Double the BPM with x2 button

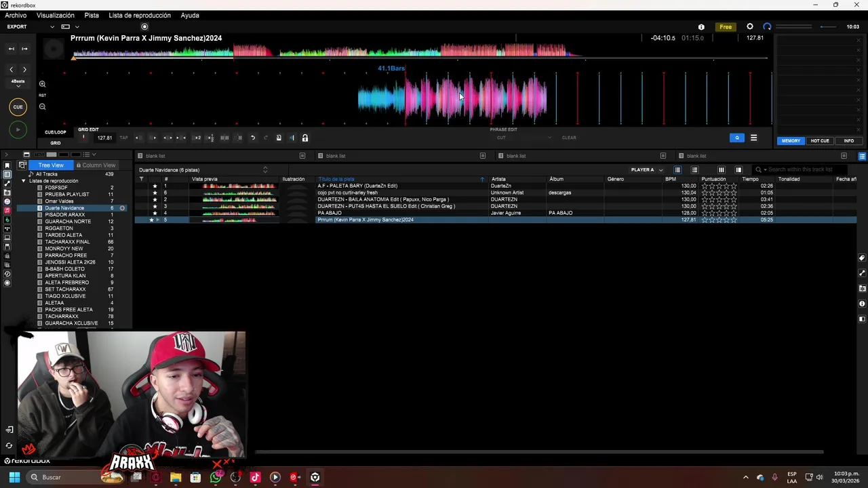coord(197,138)
